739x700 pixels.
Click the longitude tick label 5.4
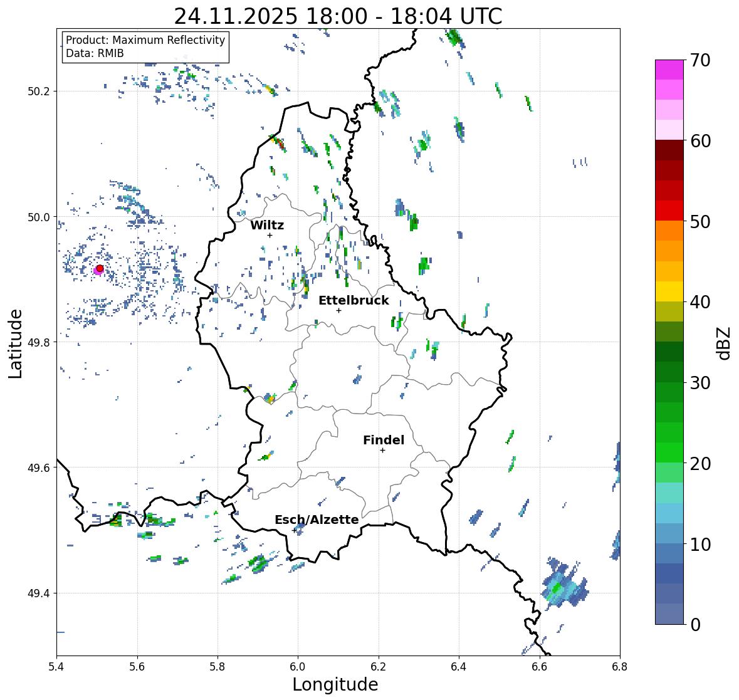tap(56, 666)
